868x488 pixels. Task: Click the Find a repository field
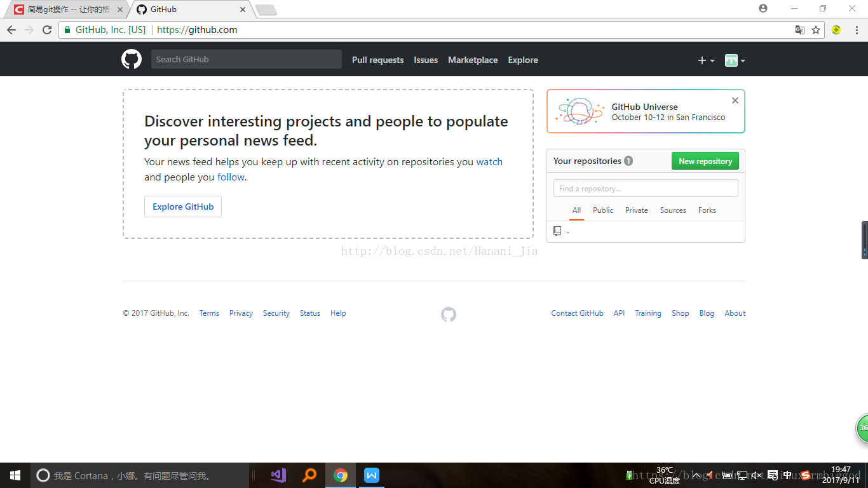(646, 188)
